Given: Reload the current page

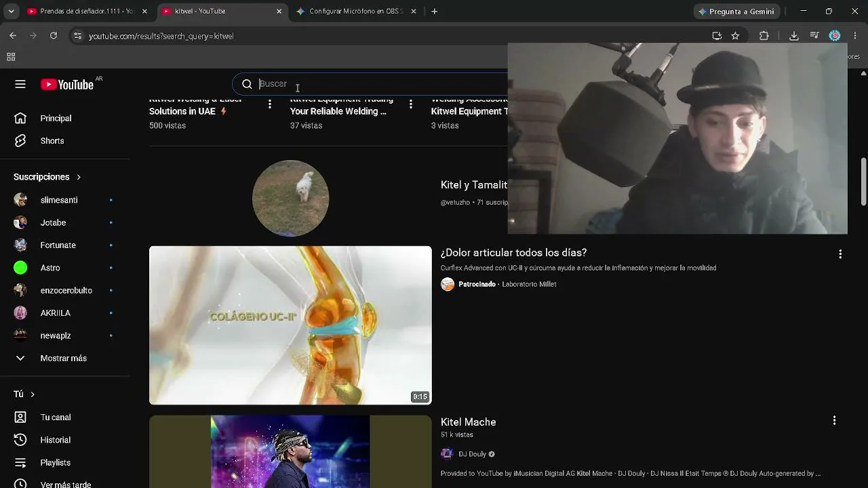Looking at the screenshot, I should (x=54, y=36).
